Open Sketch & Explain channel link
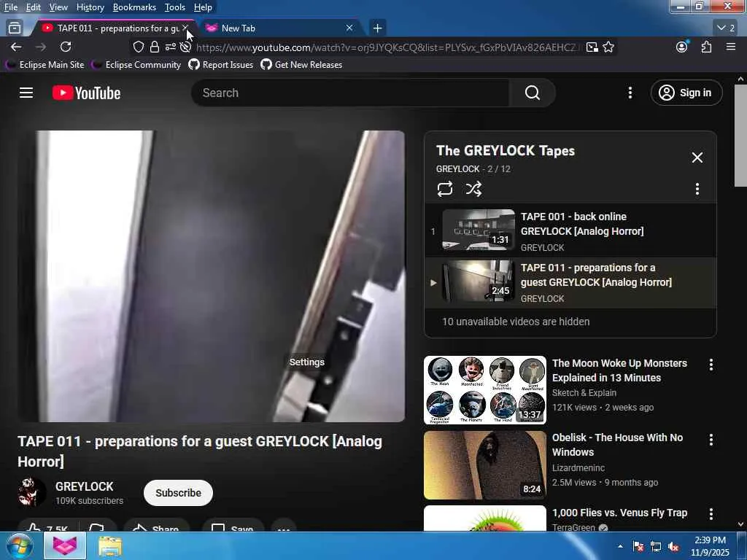 point(584,393)
